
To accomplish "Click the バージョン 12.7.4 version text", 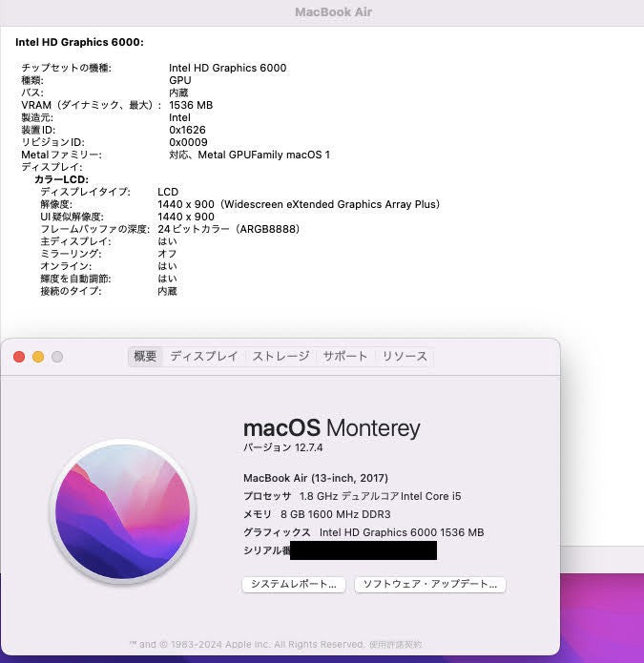I will [283, 447].
